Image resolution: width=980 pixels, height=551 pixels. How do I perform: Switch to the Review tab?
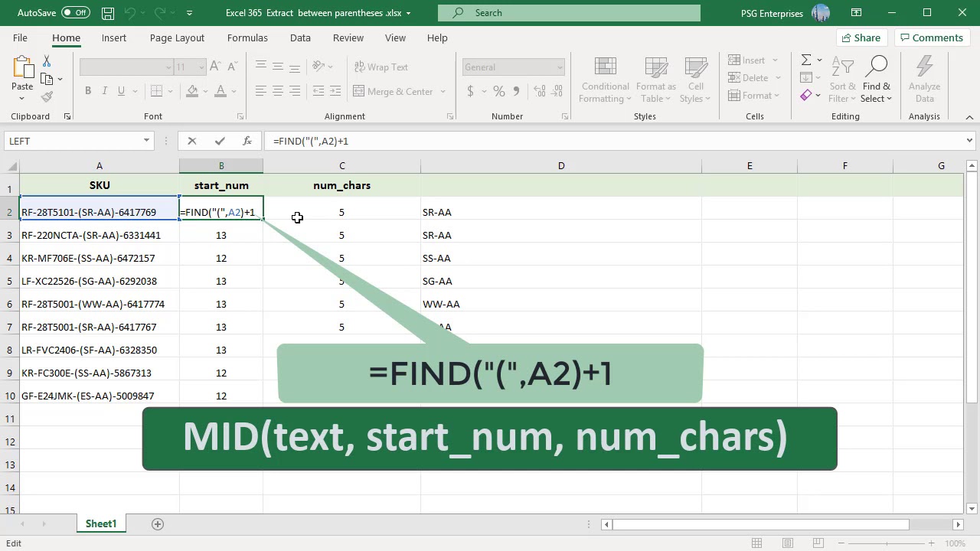[x=348, y=37]
